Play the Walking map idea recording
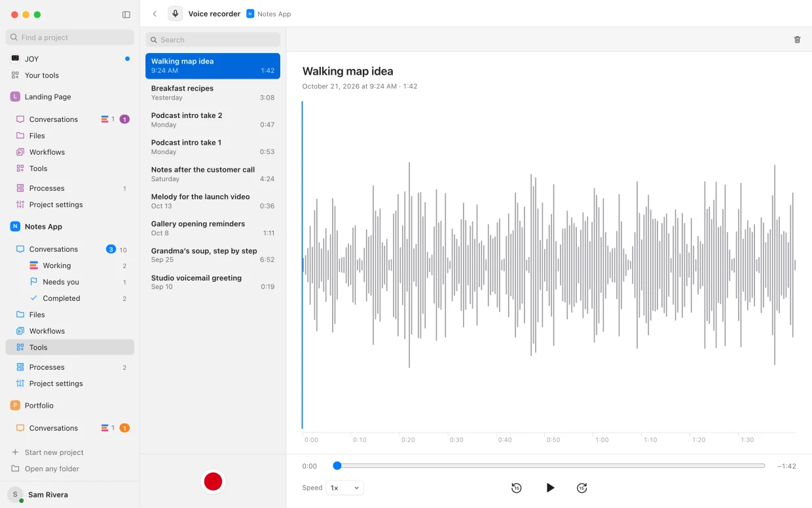 tap(550, 488)
